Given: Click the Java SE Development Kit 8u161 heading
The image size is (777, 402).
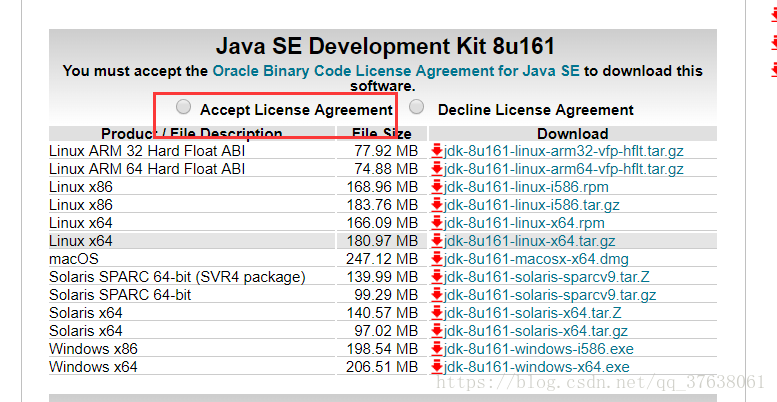Looking at the screenshot, I should (x=385, y=46).
